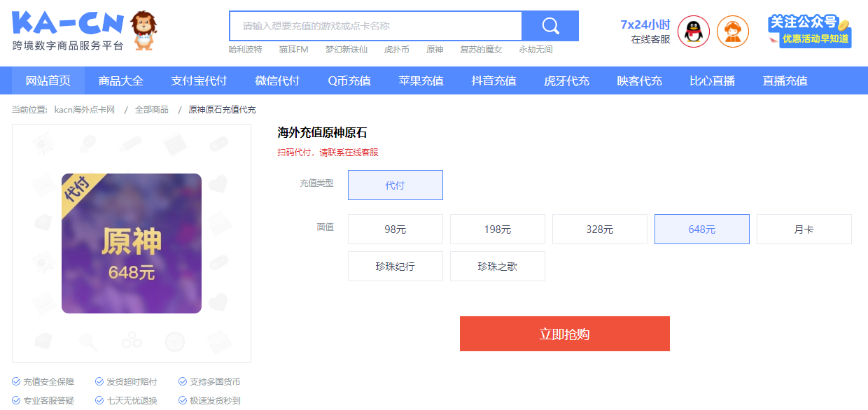
Task: Click the 猫耳FM hot search link
Action: click(x=293, y=50)
